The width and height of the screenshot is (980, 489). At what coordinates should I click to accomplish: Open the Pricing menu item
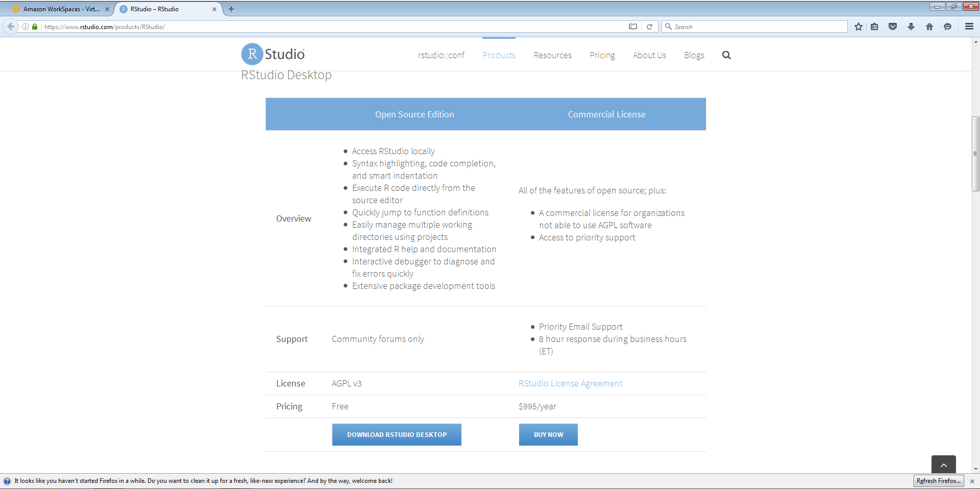click(x=602, y=55)
